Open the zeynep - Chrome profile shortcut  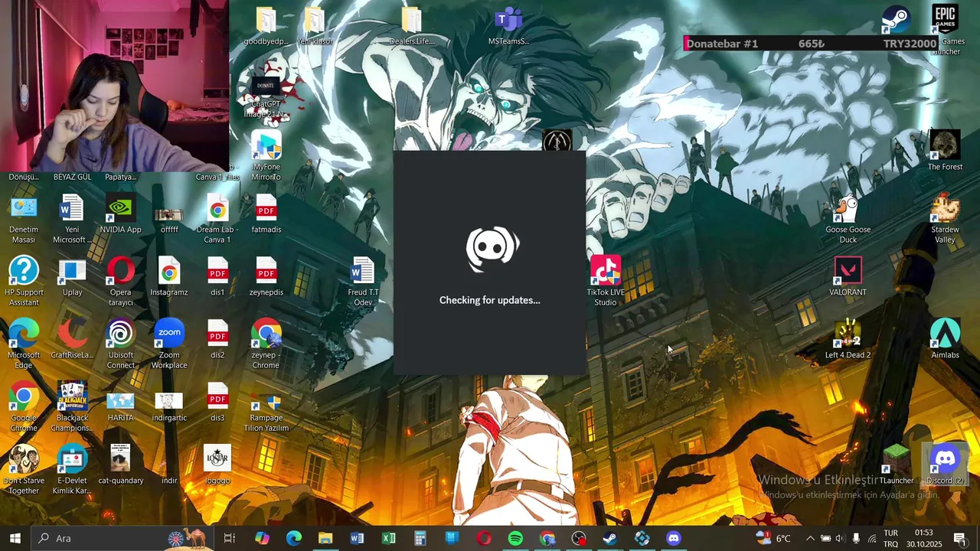coord(266,344)
